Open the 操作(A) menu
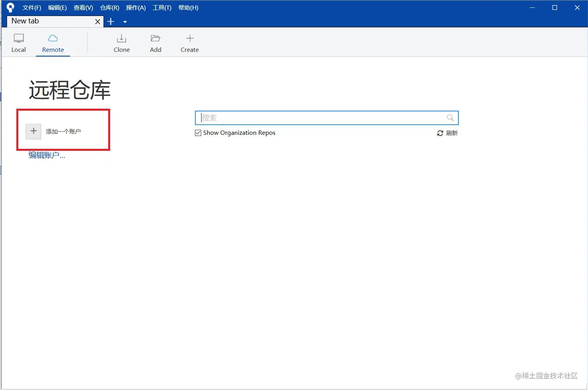588x390 pixels. (136, 8)
